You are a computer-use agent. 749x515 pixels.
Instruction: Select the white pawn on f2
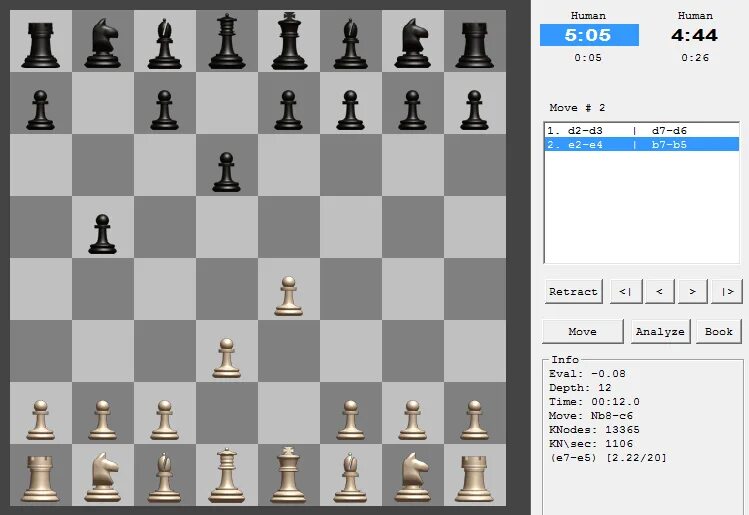[351, 420]
